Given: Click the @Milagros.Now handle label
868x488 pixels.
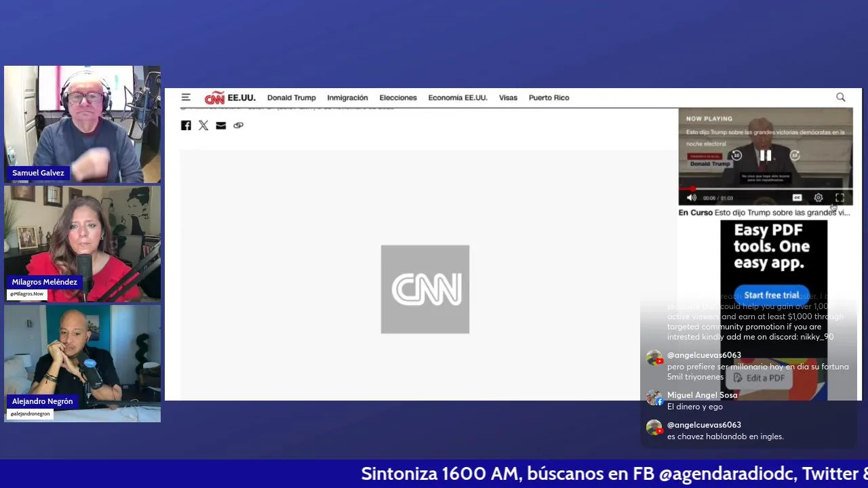Looking at the screenshot, I should (27, 294).
